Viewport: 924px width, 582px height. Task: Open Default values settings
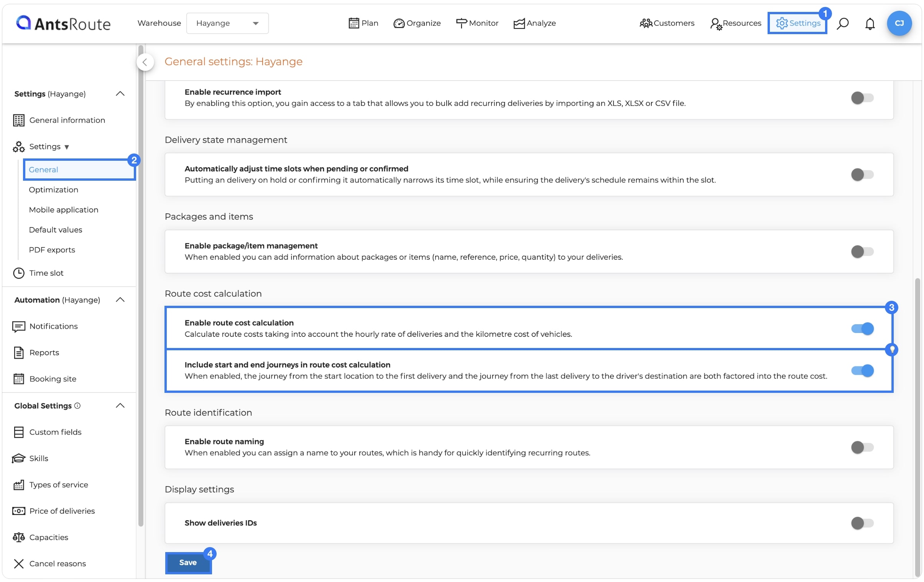point(55,229)
